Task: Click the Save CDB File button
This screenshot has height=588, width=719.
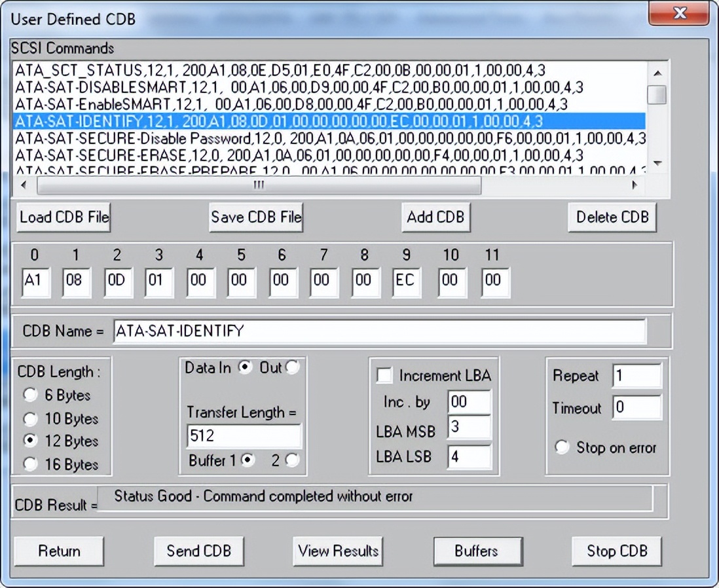Action: coord(256,217)
